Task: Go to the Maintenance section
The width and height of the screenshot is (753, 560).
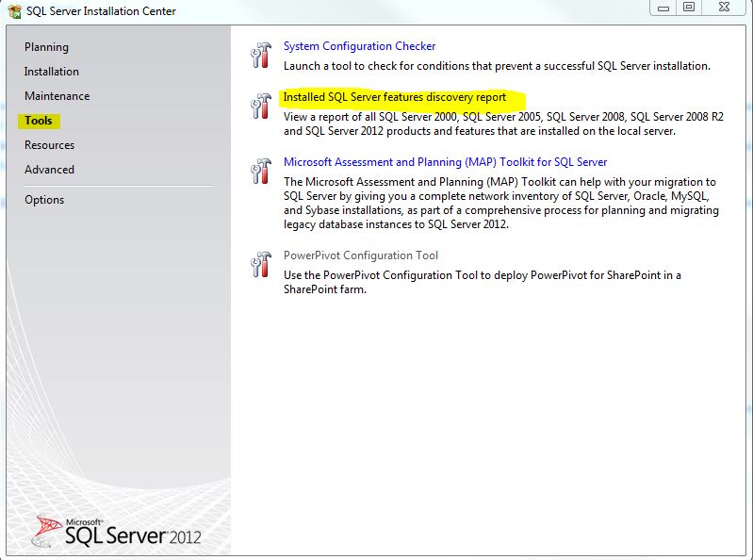Action: click(57, 96)
